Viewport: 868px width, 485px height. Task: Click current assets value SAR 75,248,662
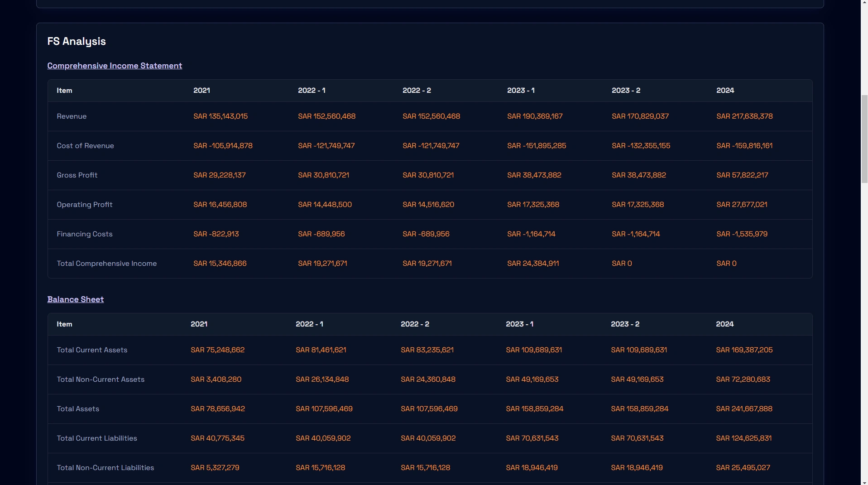click(x=217, y=350)
